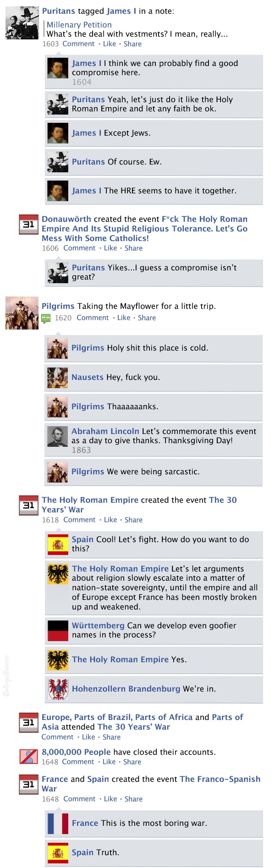The image size is (275, 868).
Task: Click the Franco-Spanish War calendar icon
Action: (x=28, y=785)
